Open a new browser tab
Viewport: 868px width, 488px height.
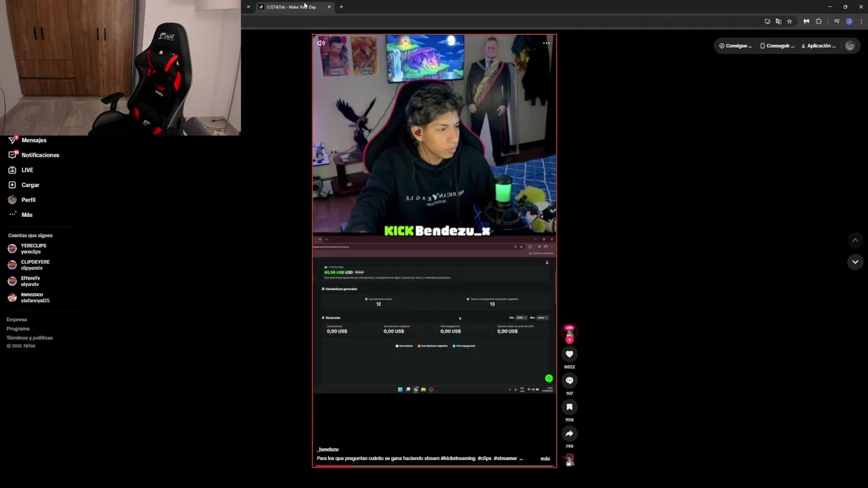point(341,7)
